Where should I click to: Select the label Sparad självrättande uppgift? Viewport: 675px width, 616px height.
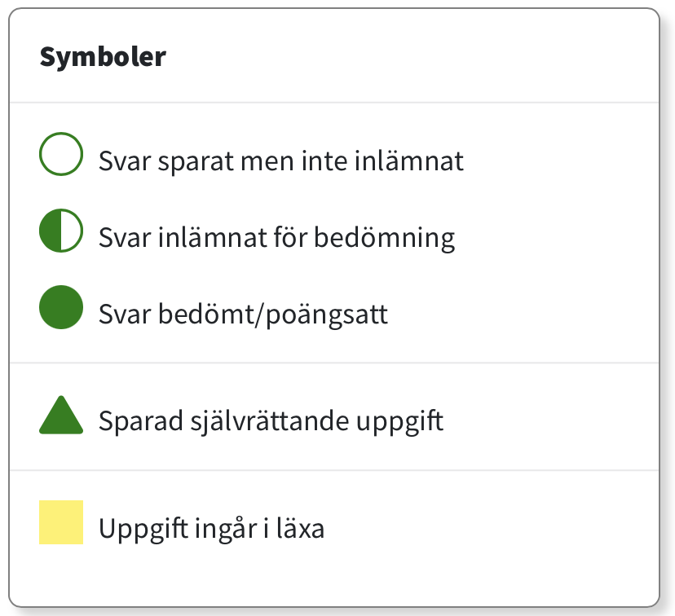coord(271,421)
